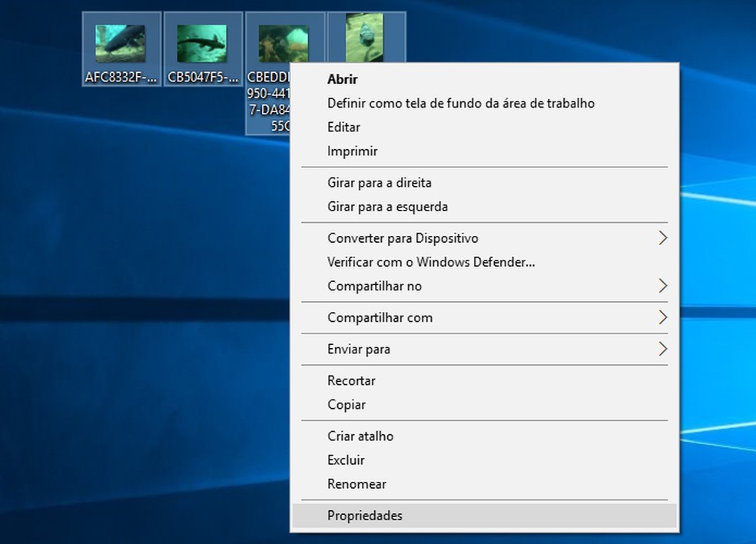
Task: Click the AFC8332F-... file name label
Action: coord(121,77)
